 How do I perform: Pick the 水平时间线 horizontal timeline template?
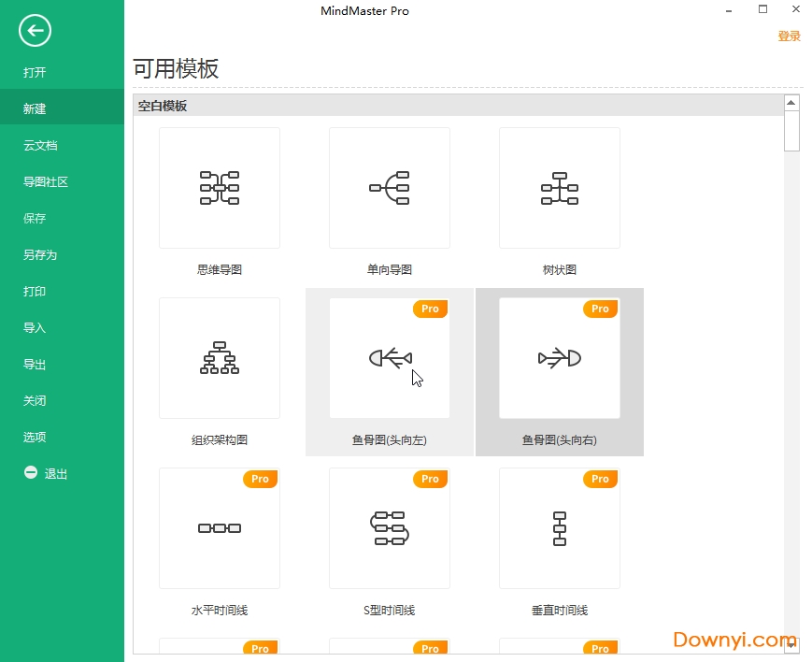[220, 528]
